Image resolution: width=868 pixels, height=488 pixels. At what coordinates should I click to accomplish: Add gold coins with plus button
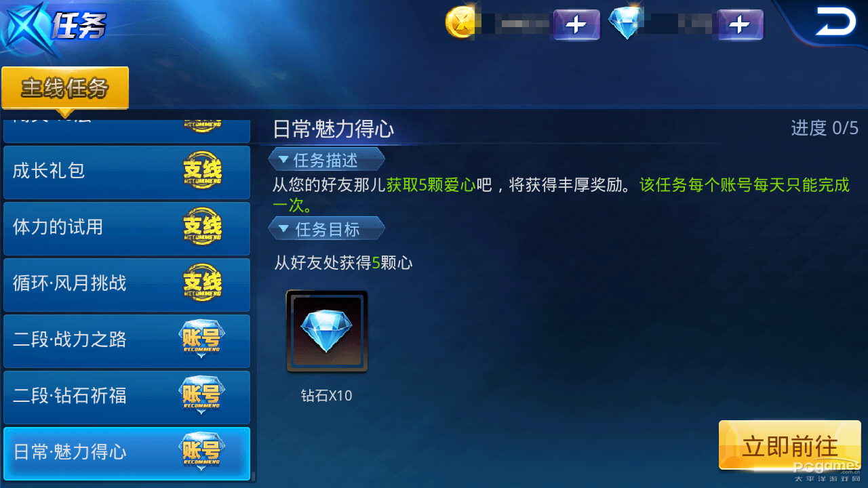pyautogui.click(x=576, y=25)
